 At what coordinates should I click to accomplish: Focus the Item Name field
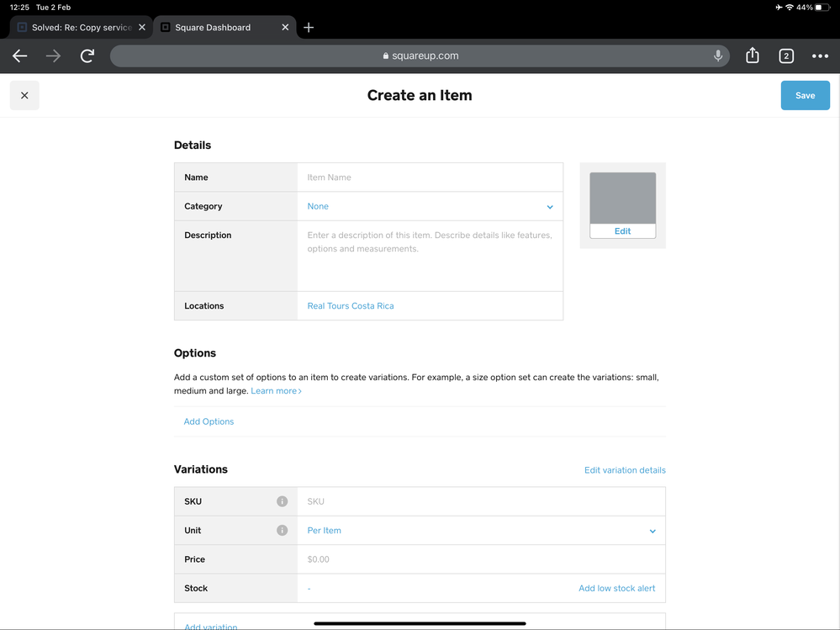pyautogui.click(x=430, y=177)
